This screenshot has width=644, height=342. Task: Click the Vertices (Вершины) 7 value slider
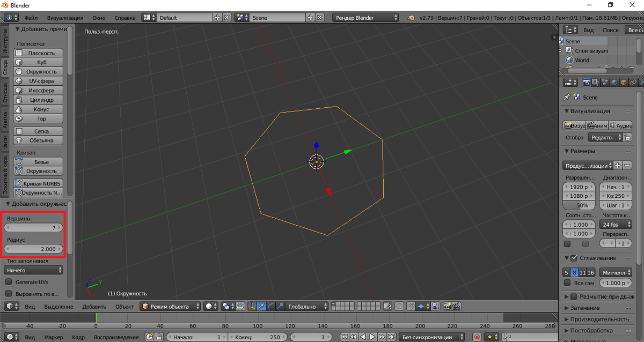33,228
